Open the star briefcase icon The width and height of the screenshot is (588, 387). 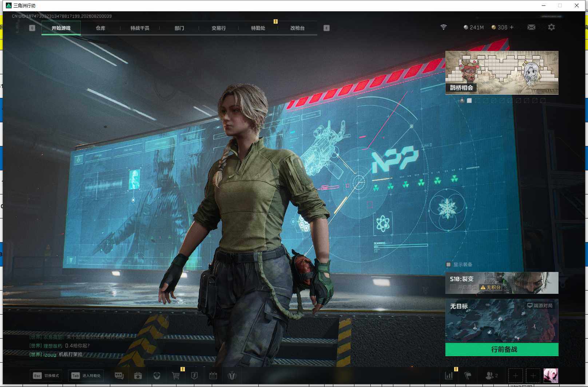138,376
